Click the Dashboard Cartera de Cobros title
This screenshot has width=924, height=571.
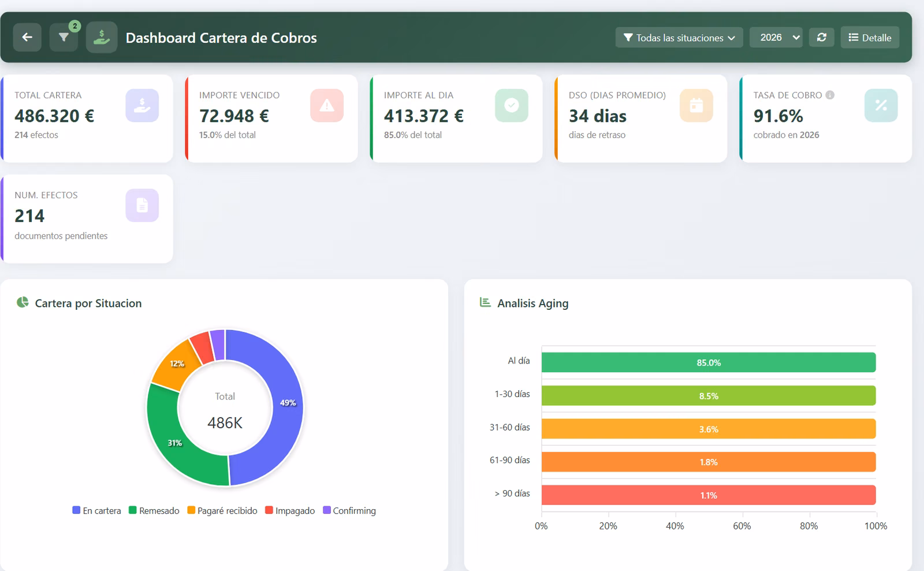(x=221, y=38)
